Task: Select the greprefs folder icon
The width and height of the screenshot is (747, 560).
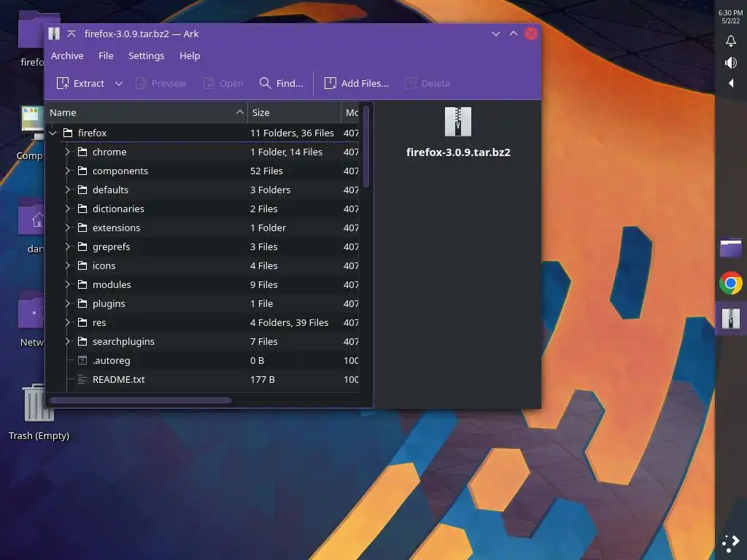Action: point(82,246)
